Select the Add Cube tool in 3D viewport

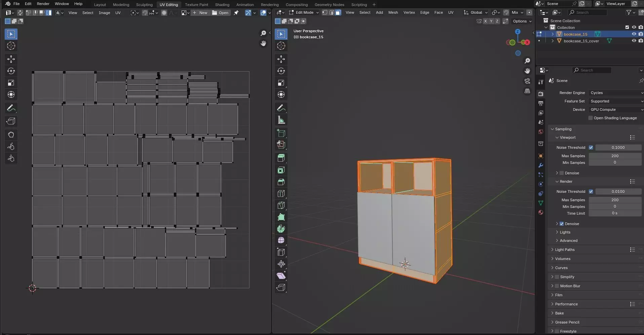281,133
